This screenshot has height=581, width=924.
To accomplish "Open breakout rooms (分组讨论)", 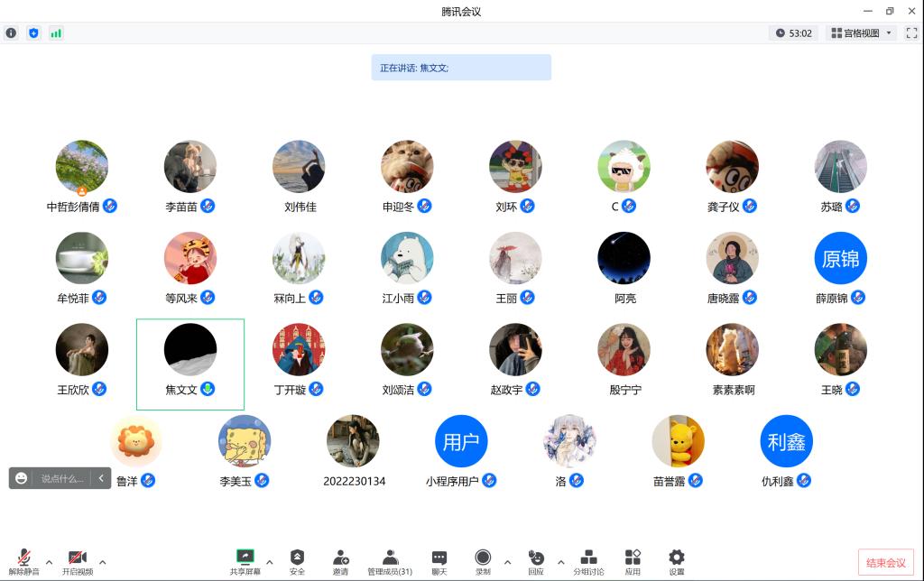I will click(x=588, y=560).
